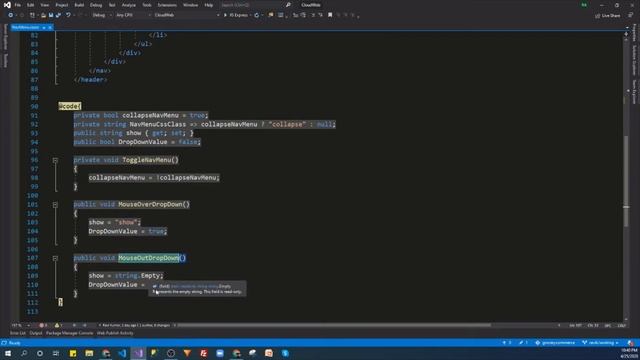Click MouseOutDropDown method name on line 107
The height and width of the screenshot is (360, 640).
point(149,258)
